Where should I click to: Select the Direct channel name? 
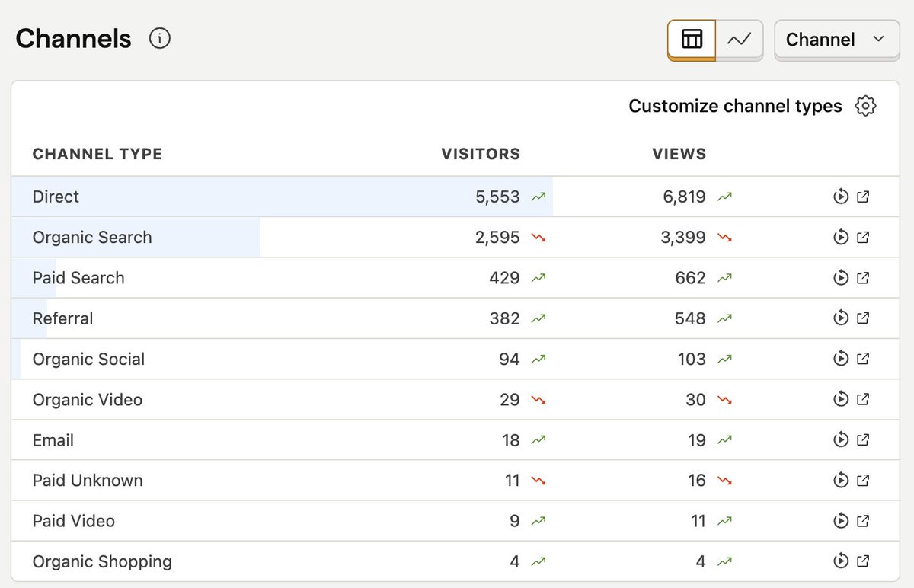(x=56, y=197)
